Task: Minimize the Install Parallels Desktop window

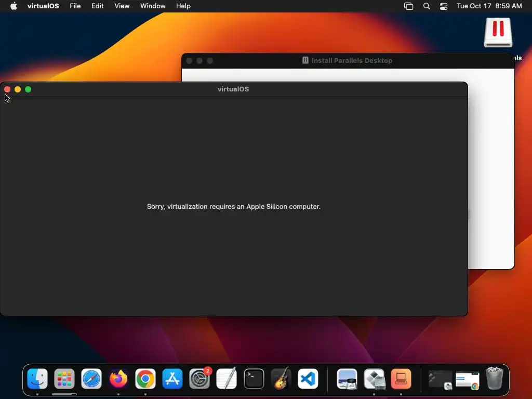Action: coord(199,61)
